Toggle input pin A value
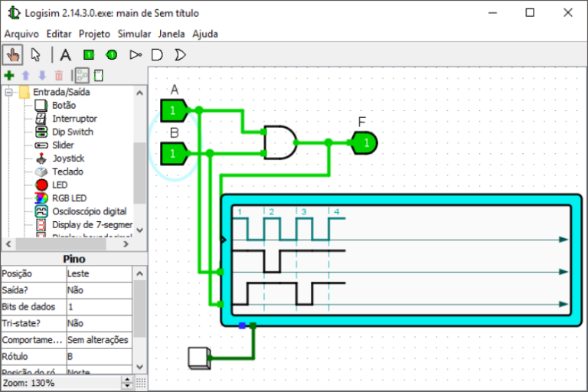Viewport: 588px width, 392px height. click(173, 111)
